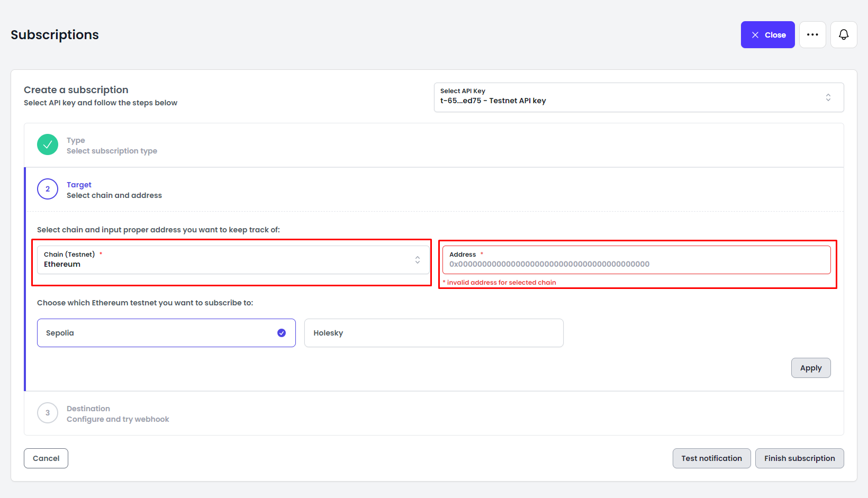Select the Holesky testnet option

point(433,333)
